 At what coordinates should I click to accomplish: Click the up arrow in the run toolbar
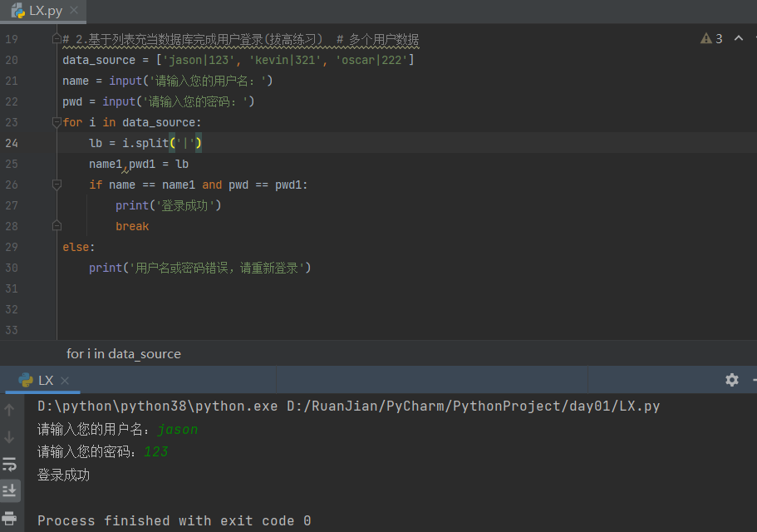coord(9,411)
